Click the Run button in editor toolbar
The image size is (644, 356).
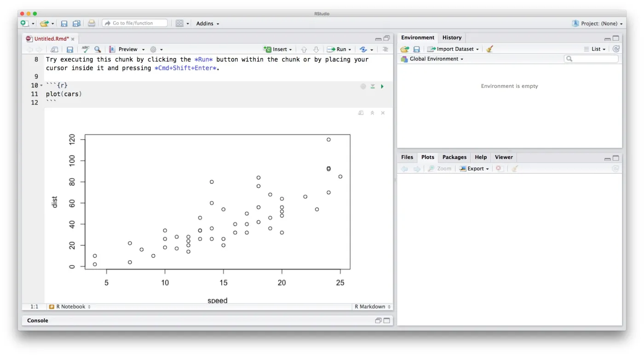(337, 49)
